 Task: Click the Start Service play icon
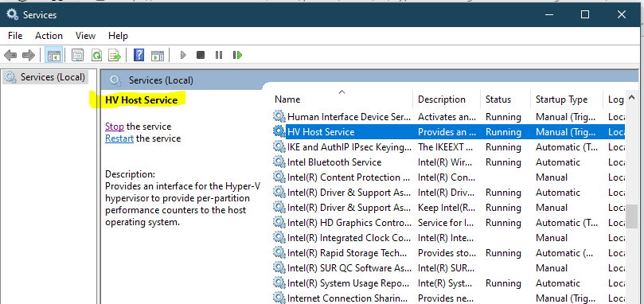point(183,55)
